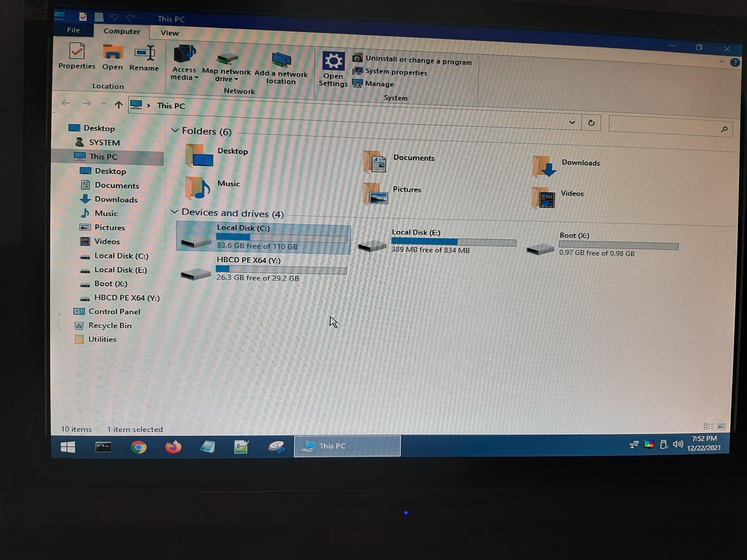The height and width of the screenshot is (560, 747).
Task: Go back with the back arrow
Action: [65, 103]
